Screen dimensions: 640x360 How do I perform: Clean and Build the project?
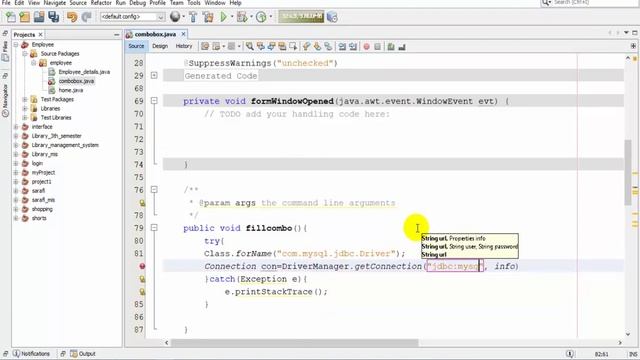coord(208,17)
